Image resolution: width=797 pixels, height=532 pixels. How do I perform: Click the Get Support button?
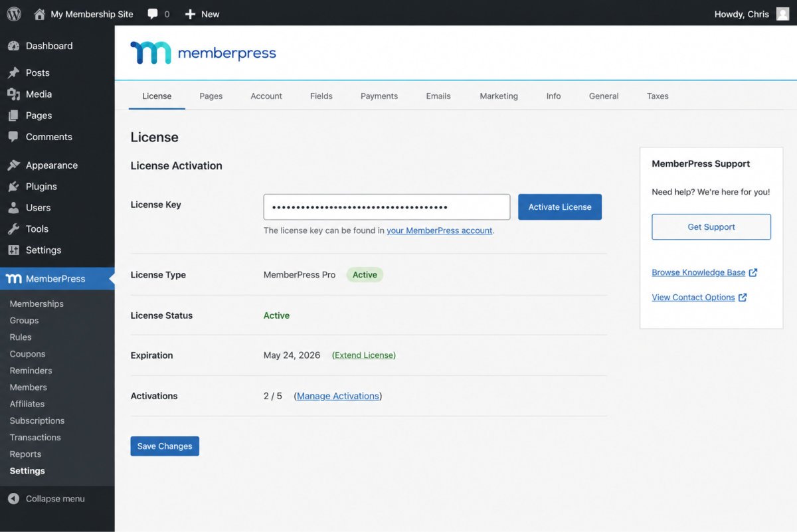711,227
